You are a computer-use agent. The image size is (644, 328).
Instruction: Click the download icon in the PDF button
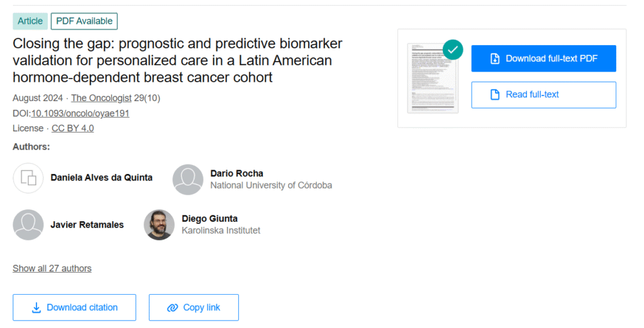494,58
